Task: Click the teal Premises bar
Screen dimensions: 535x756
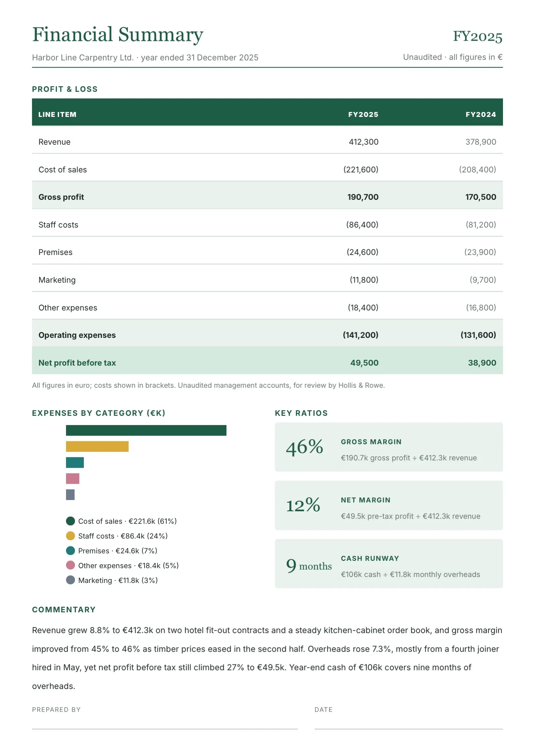Action: [75, 462]
